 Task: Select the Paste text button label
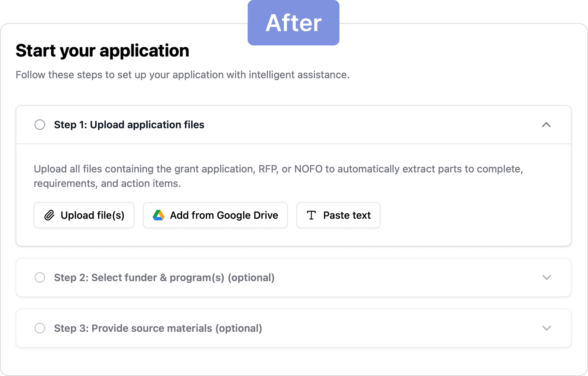347,215
